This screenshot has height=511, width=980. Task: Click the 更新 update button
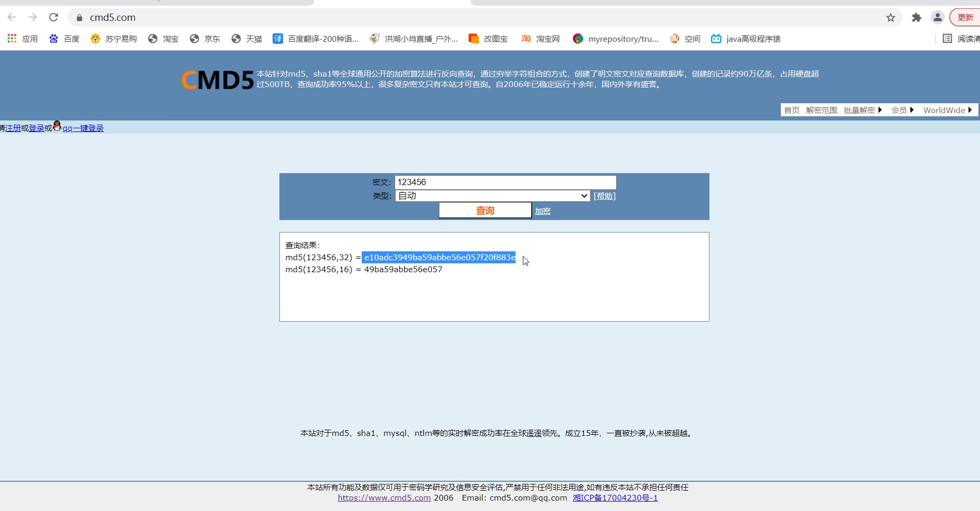(965, 17)
